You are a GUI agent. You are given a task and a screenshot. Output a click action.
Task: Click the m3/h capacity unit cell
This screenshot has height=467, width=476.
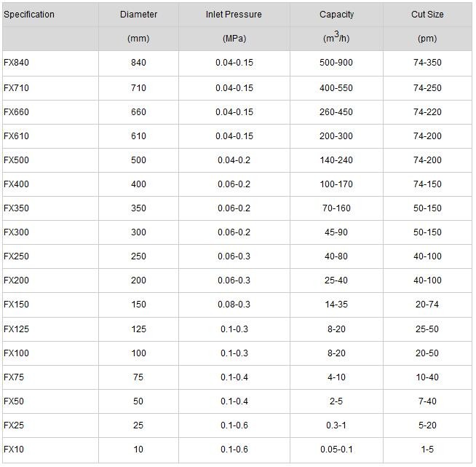336,38
